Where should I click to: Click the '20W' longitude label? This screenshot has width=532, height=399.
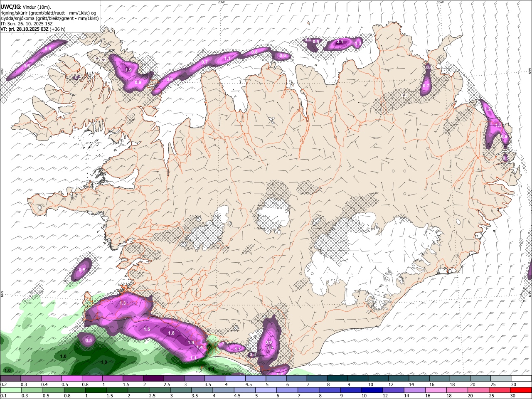(221, 2)
